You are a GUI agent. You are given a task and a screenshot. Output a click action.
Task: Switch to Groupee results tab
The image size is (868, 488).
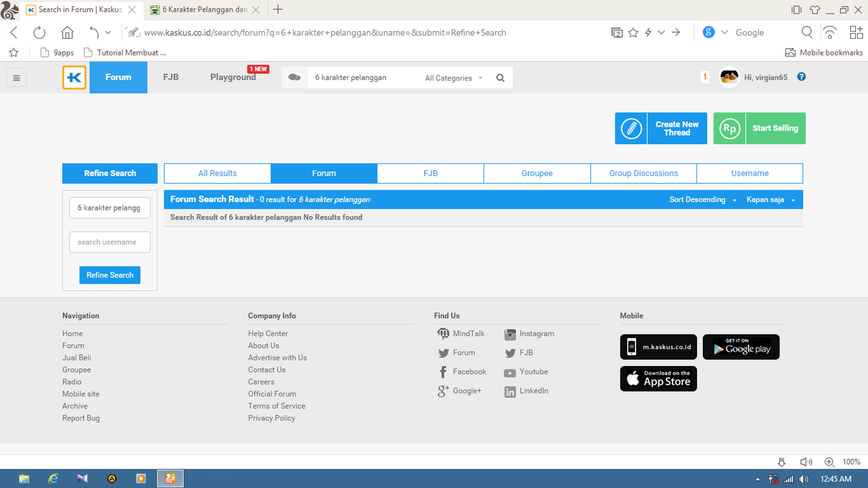tap(537, 174)
